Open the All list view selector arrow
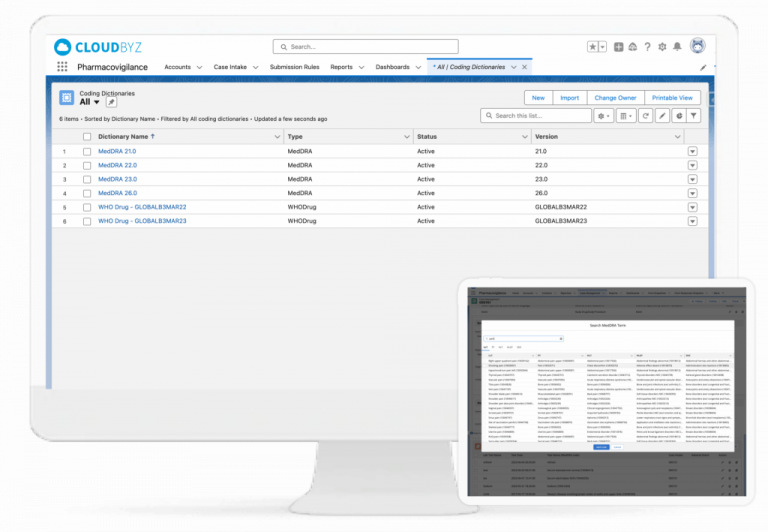Viewport: 768px width, 532px height. click(96, 102)
